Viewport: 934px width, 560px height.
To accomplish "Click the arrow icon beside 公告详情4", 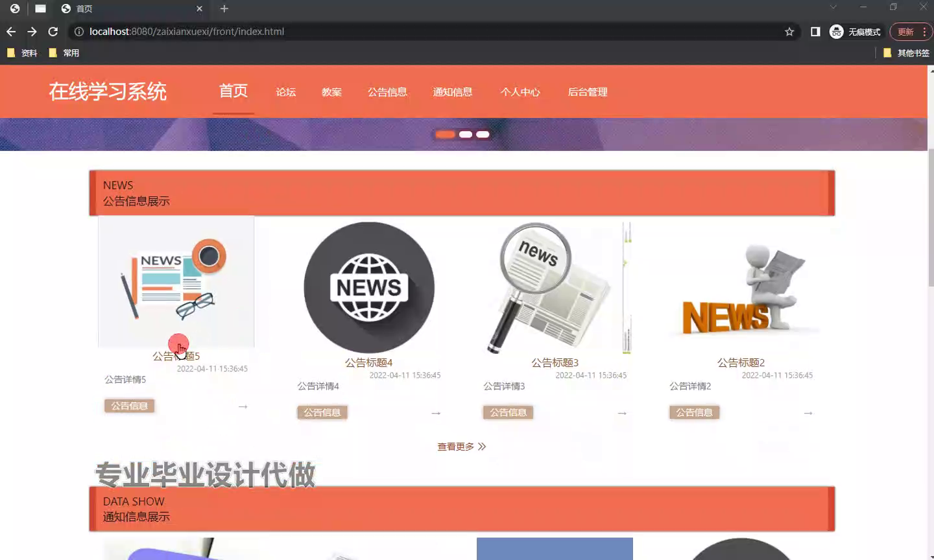I will (x=435, y=413).
